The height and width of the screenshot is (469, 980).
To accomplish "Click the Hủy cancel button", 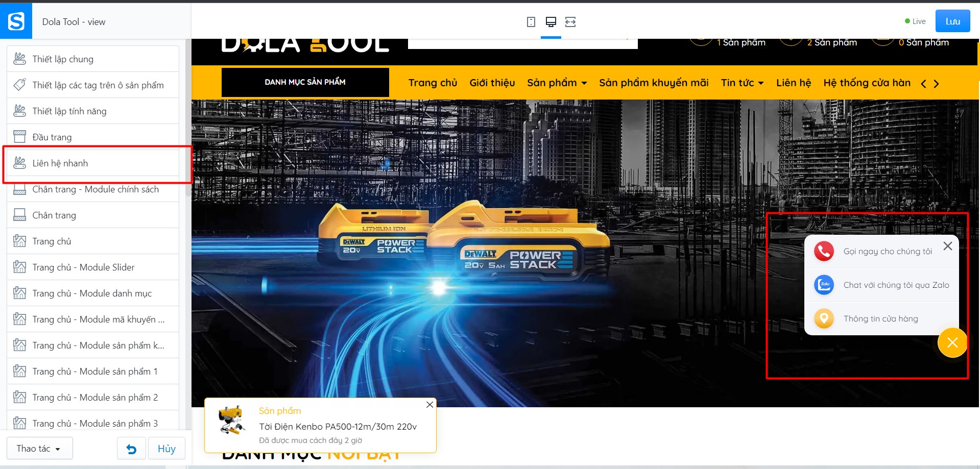I will [x=166, y=449].
